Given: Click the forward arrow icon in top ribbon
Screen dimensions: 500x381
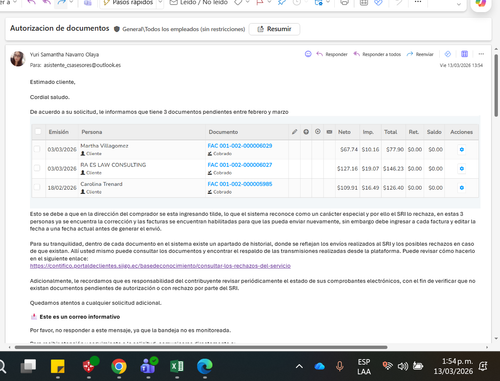Looking at the screenshot, I should coord(62,3).
